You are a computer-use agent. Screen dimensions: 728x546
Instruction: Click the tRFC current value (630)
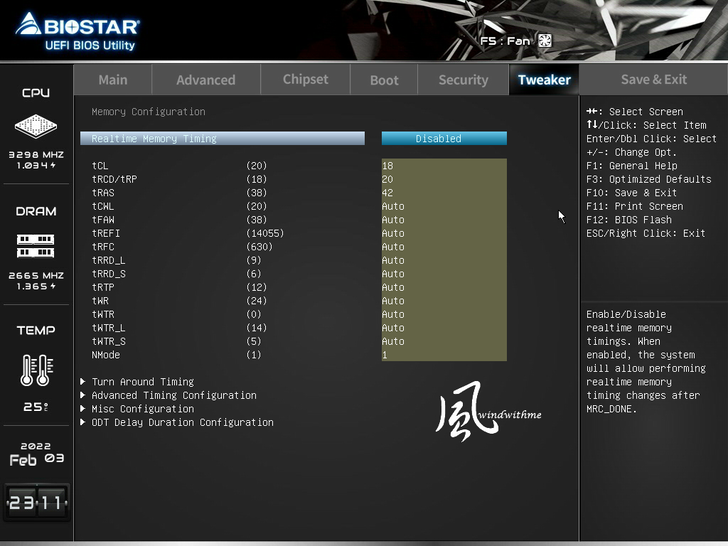(x=259, y=247)
